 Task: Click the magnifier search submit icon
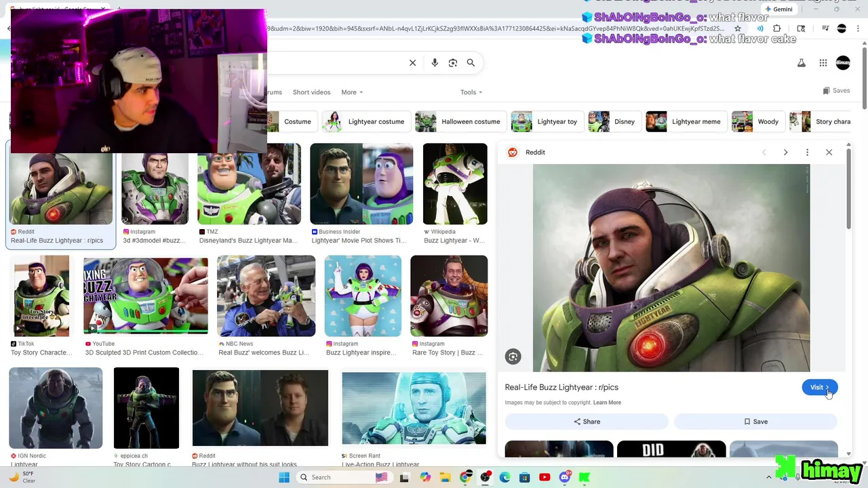click(x=471, y=63)
